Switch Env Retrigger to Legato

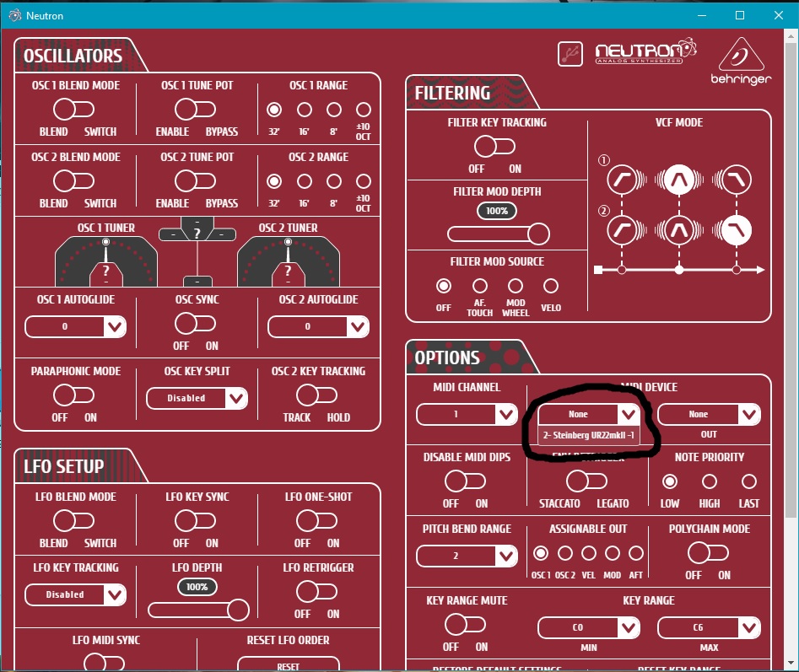[586, 481]
